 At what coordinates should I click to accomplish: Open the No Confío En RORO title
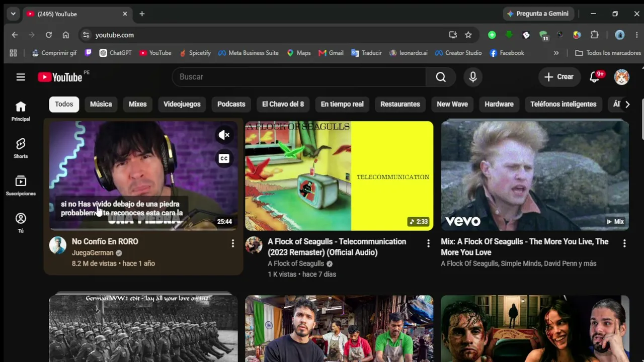pos(105,241)
